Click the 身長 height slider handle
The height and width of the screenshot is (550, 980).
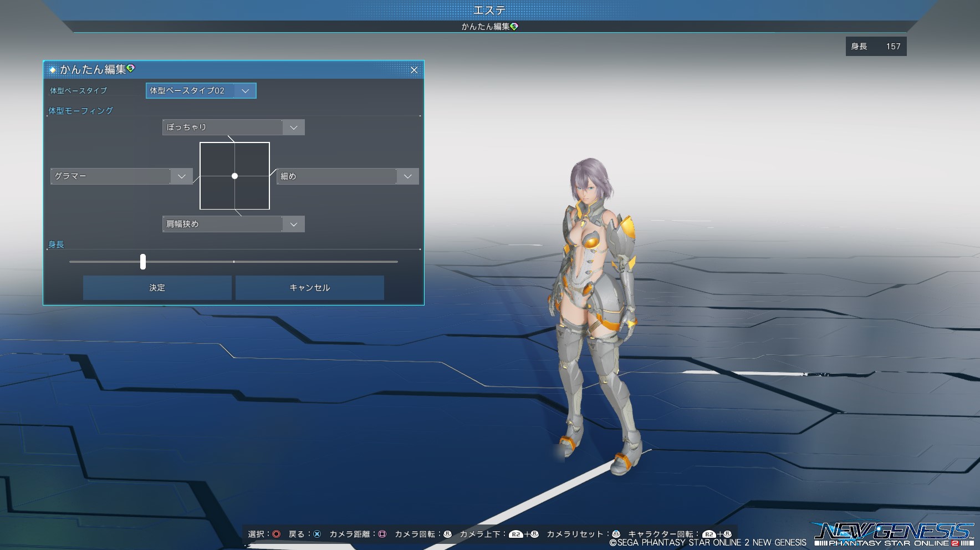[143, 262]
